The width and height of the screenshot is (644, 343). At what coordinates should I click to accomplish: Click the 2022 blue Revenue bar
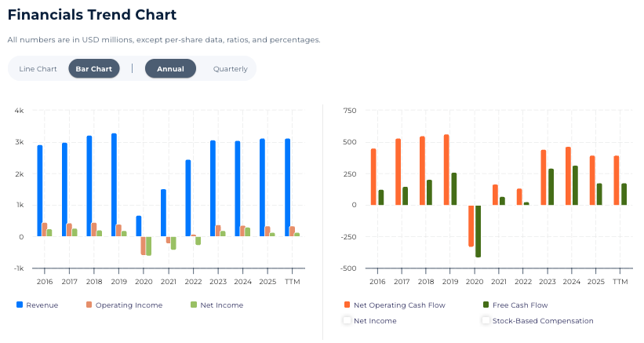188,198
